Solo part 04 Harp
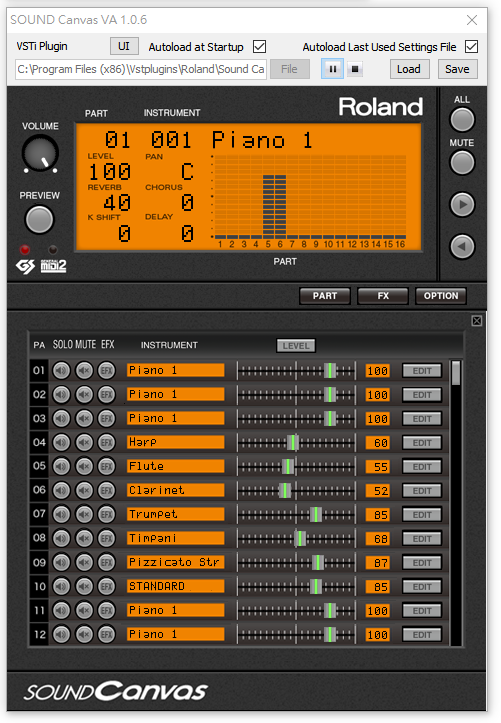The width and height of the screenshot is (501, 723). pyautogui.click(x=61, y=442)
